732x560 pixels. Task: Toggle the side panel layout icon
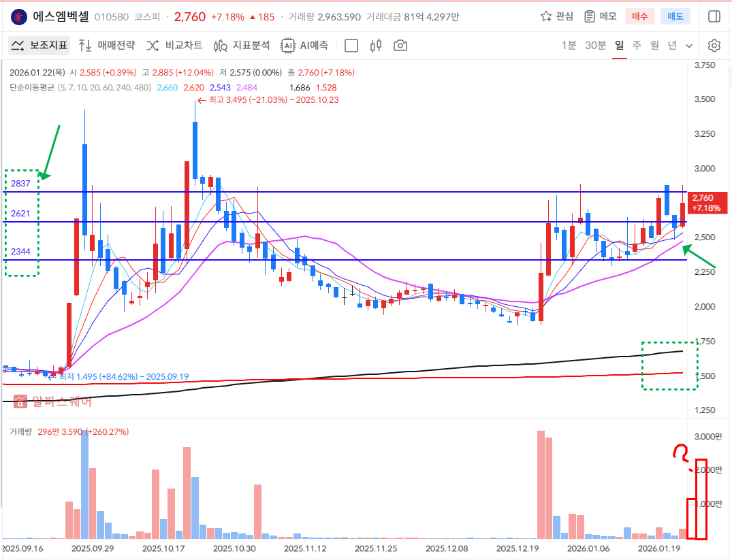[x=714, y=16]
